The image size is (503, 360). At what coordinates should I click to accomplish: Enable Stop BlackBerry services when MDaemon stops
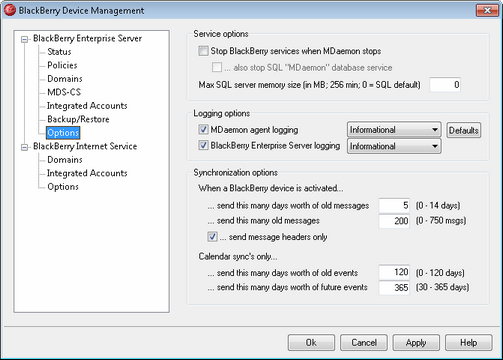coord(203,51)
